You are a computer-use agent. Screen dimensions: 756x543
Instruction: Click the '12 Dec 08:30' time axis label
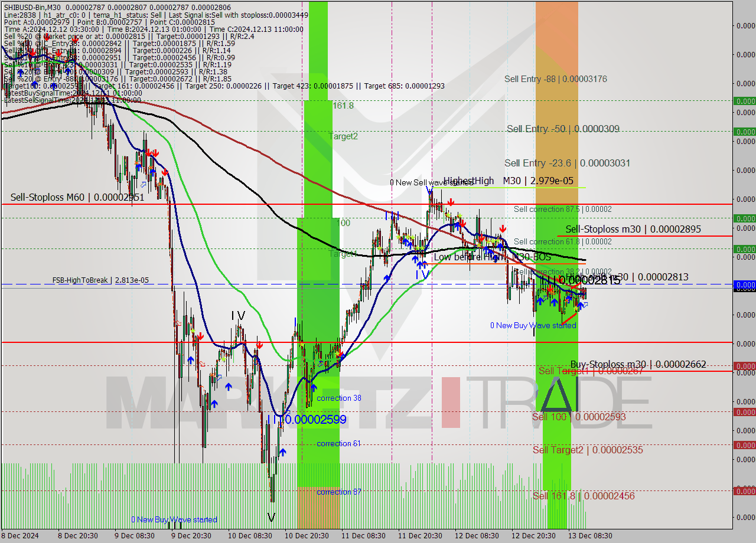(x=477, y=536)
